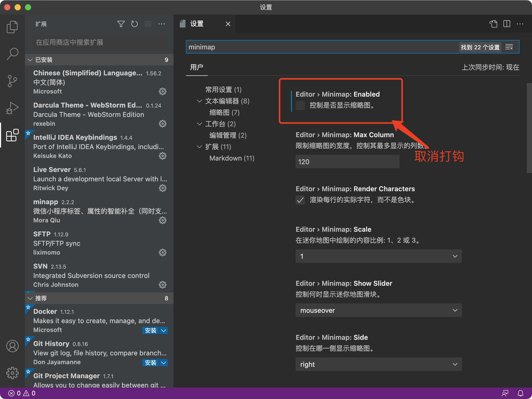Open the Search sidebar icon
Viewport: 532px width, 399px height.
coord(12,54)
